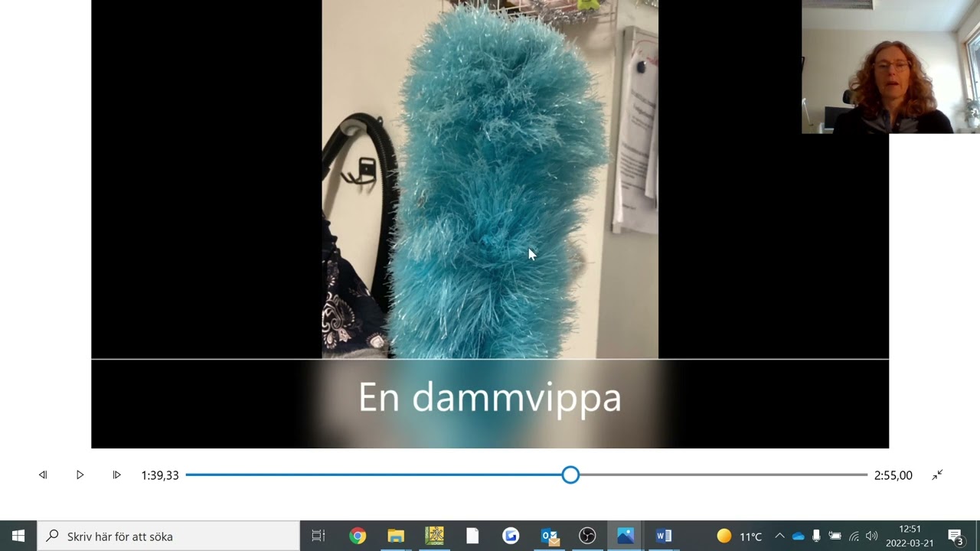The height and width of the screenshot is (551, 980).
Task: Open OBS Studio from taskbar
Action: tap(587, 536)
